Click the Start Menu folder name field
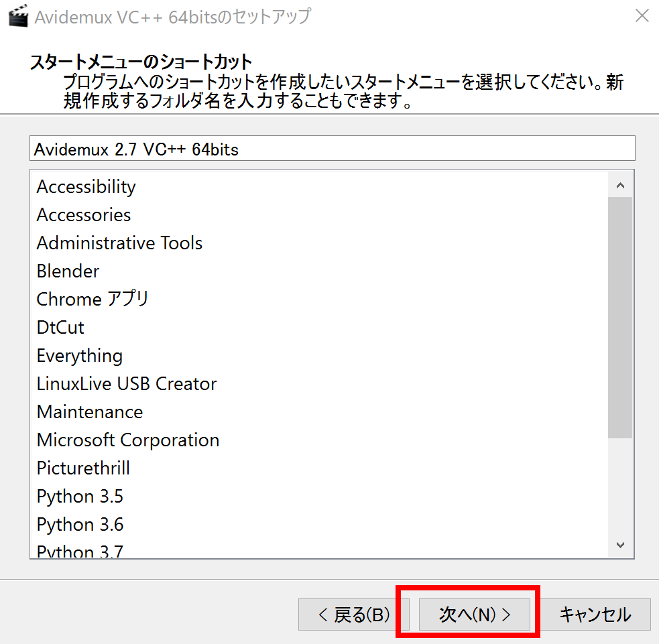This screenshot has width=659, height=644. 332,148
